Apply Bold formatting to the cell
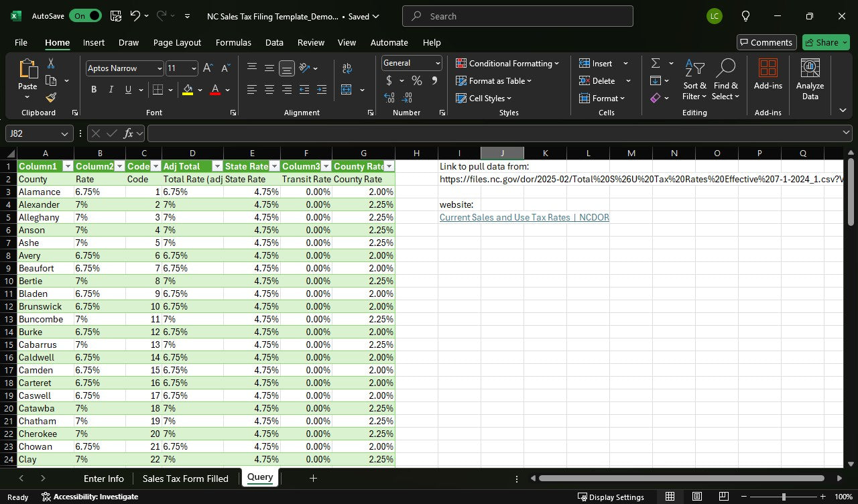 coord(94,90)
